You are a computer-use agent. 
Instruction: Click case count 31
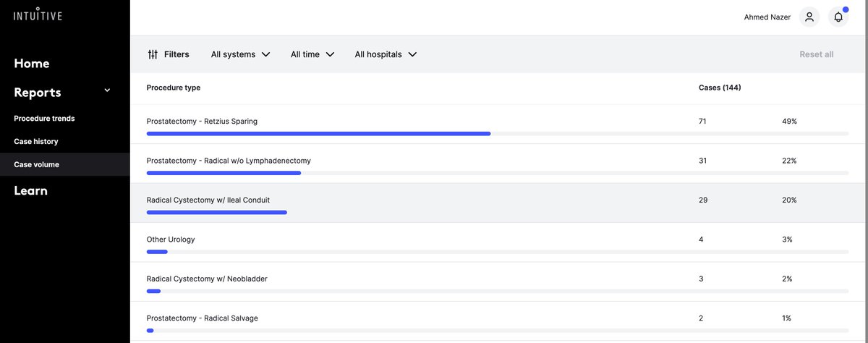coord(702,161)
